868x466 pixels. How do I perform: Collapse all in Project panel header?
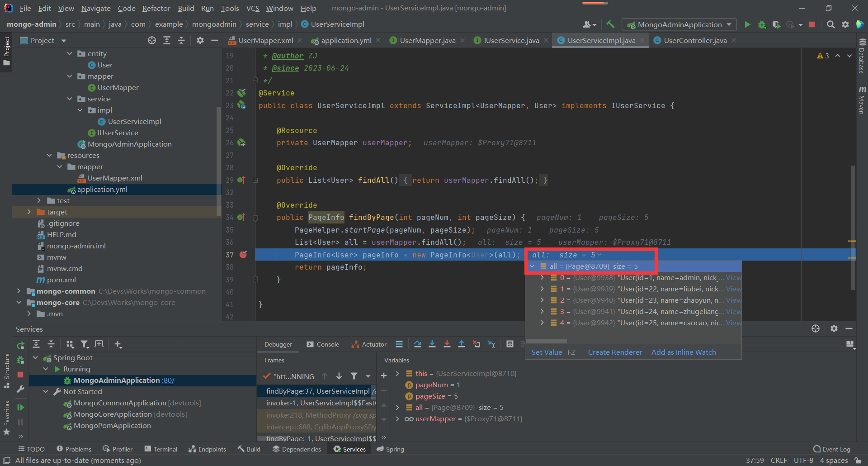pos(181,40)
